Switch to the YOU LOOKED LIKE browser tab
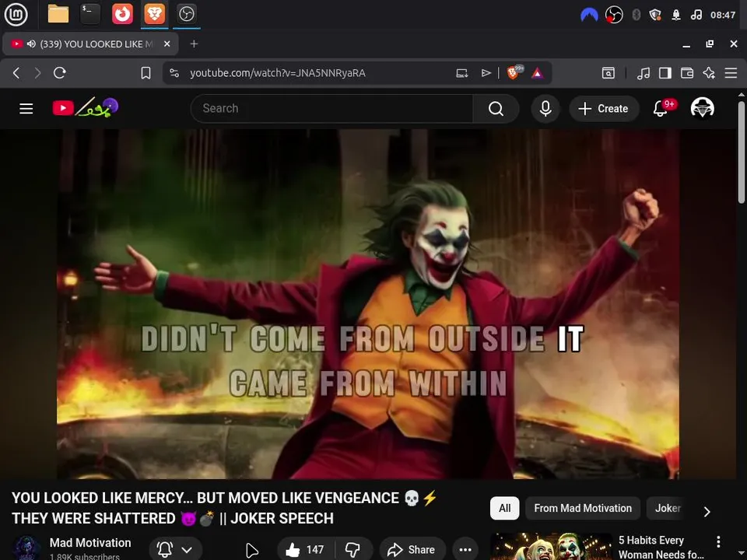The height and width of the screenshot is (560, 747). pos(90,44)
